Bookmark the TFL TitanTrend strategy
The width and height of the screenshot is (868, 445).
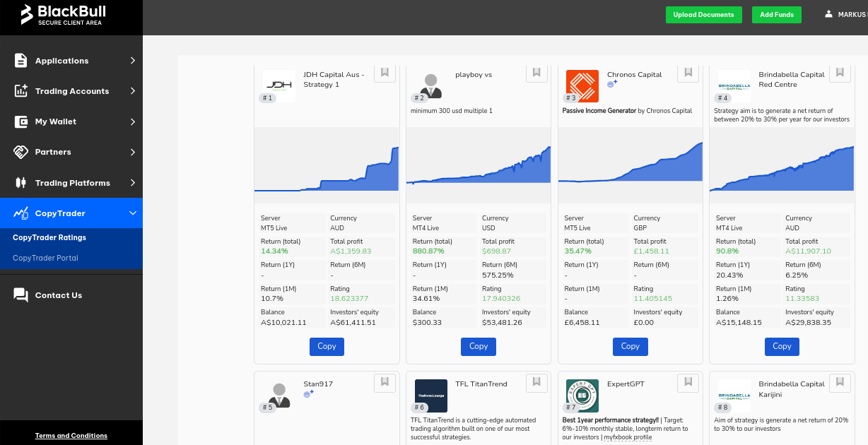tap(536, 382)
